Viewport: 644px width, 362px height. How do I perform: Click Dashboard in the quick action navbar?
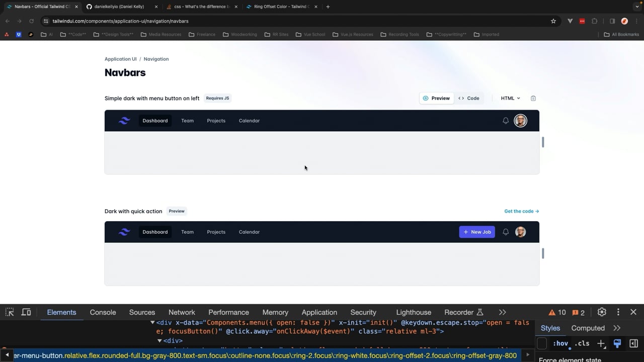(155, 232)
